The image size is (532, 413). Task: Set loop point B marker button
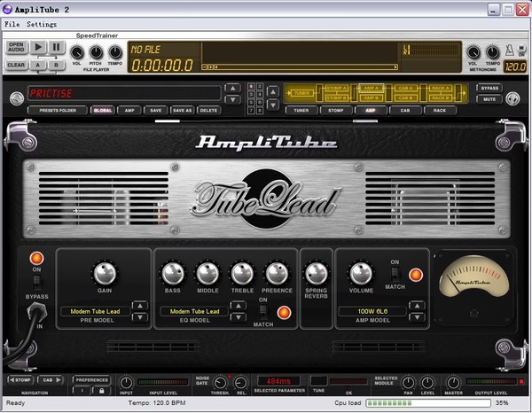[x=57, y=65]
